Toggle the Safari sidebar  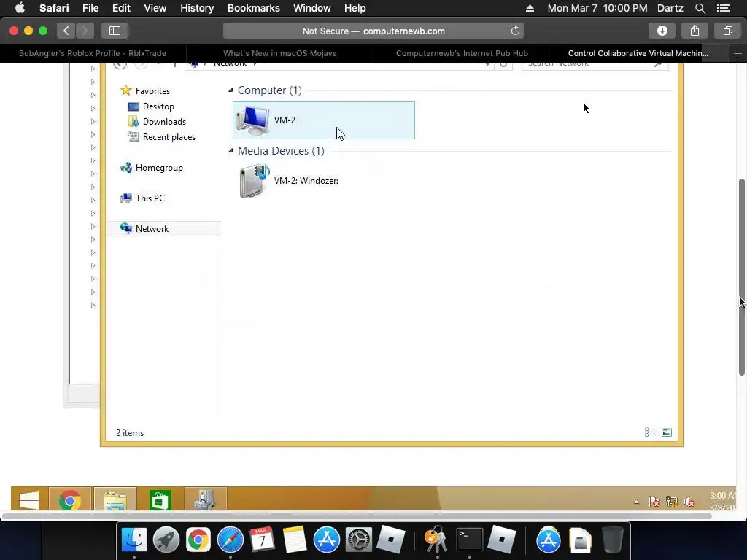pos(115,31)
